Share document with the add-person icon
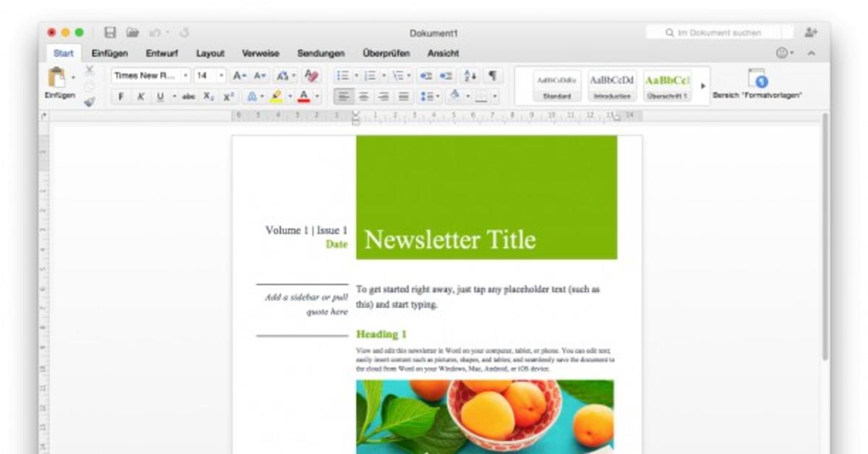Viewport: 868px width, 454px height. [x=810, y=33]
